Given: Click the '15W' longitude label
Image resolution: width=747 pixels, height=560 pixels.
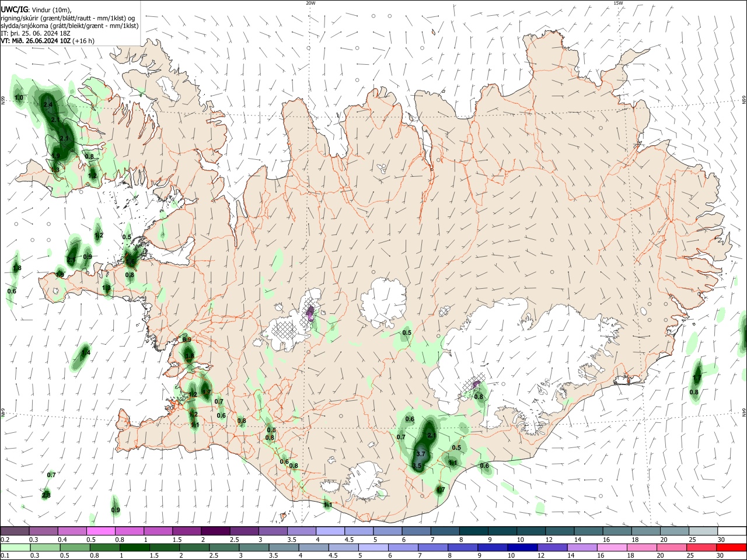Looking at the screenshot, I should (618, 3).
